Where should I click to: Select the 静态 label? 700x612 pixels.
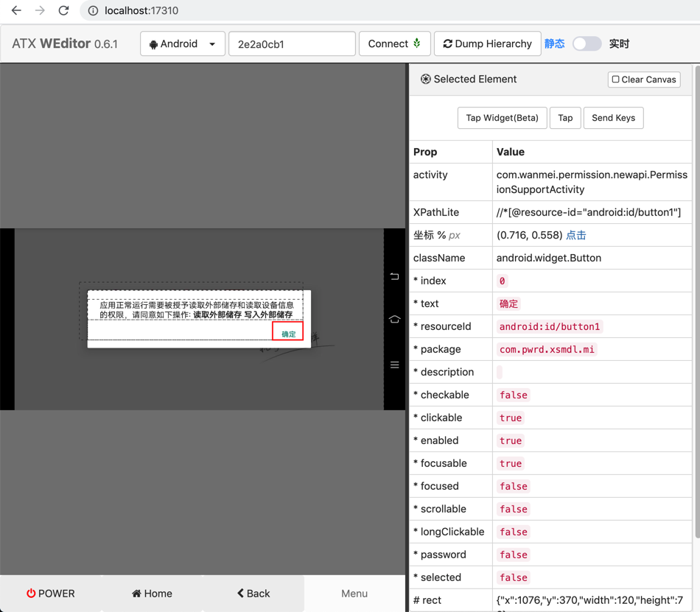pos(554,43)
